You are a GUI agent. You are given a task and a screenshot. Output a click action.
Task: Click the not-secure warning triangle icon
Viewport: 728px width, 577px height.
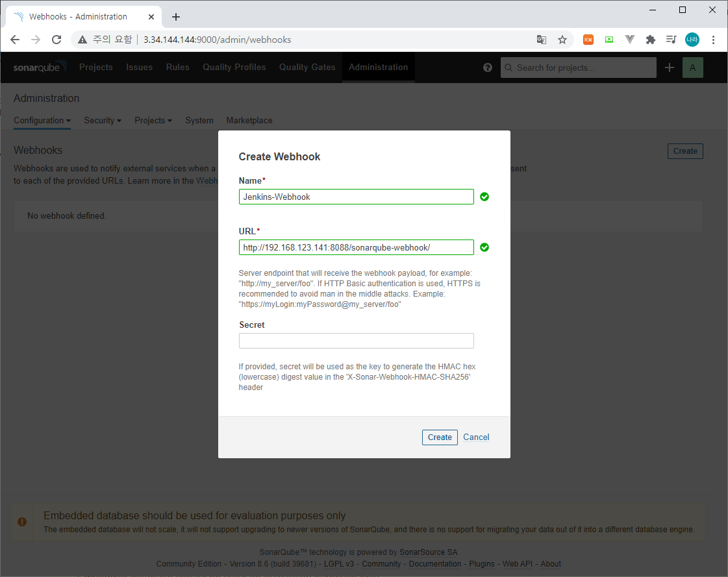(x=82, y=40)
